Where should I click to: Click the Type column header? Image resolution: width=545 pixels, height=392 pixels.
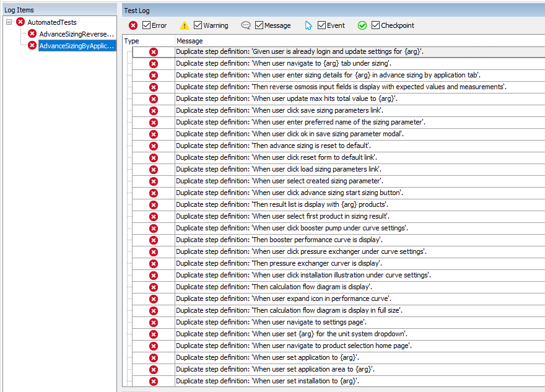pos(132,41)
